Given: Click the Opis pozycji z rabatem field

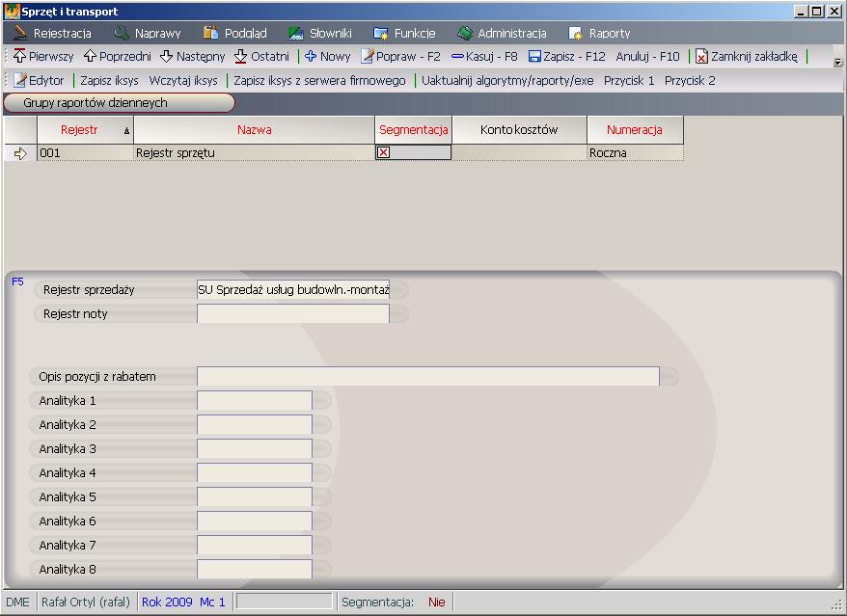Looking at the screenshot, I should pyautogui.click(x=428, y=376).
